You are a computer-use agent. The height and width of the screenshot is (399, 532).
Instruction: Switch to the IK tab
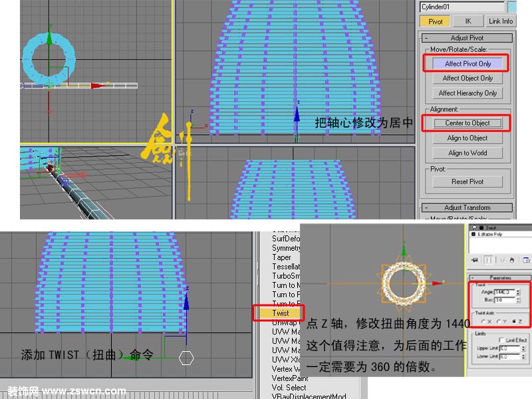pos(468,21)
